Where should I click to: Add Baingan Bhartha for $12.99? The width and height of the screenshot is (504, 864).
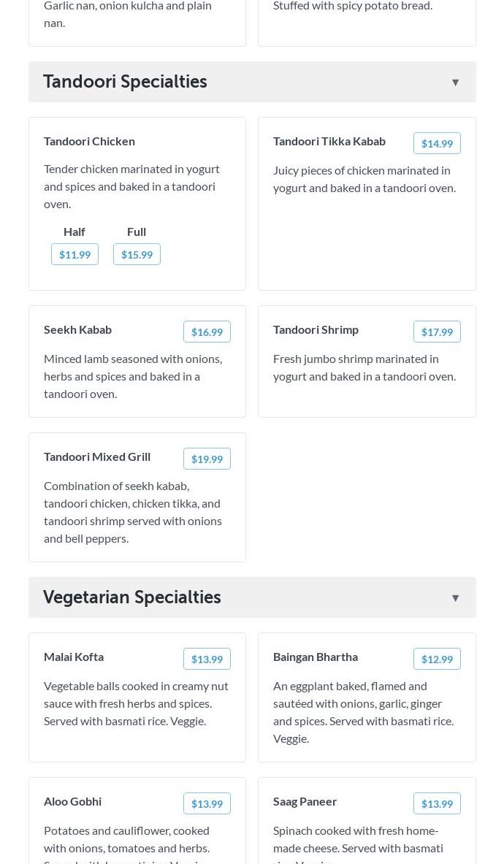coord(437,659)
